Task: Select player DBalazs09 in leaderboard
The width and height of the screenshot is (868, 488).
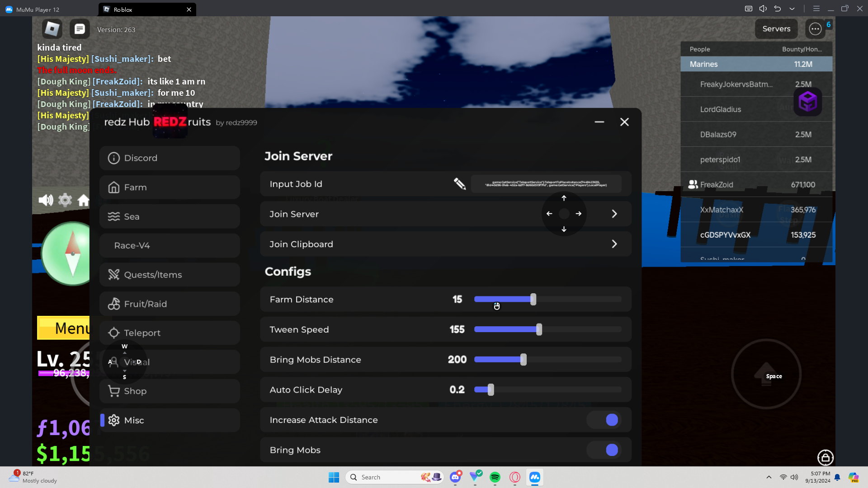Action: 756,134
